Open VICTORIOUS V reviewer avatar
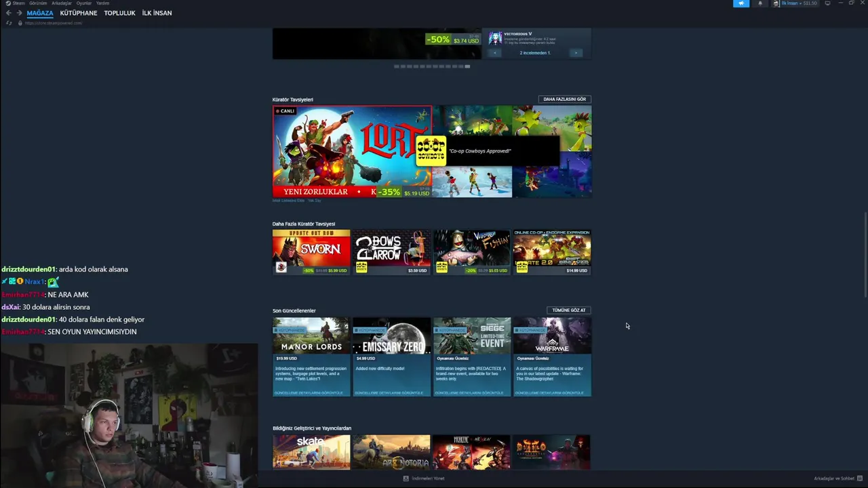The image size is (868, 488). pos(495,38)
